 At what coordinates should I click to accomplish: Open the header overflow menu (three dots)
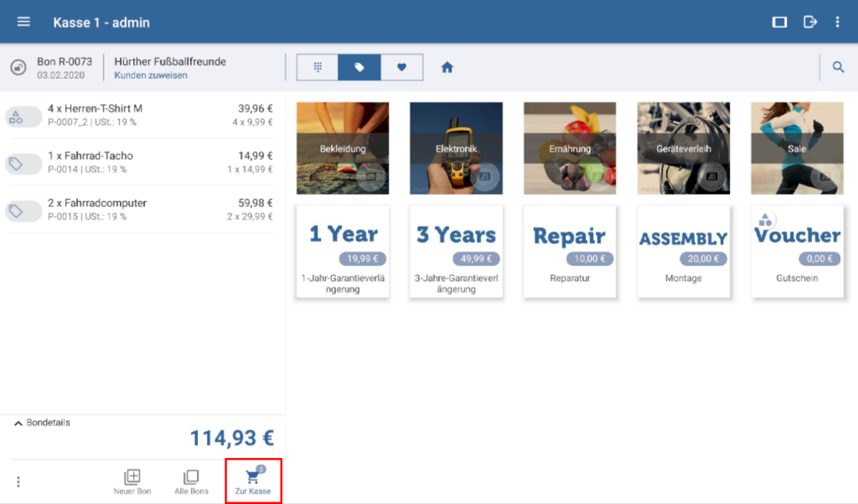(x=837, y=23)
